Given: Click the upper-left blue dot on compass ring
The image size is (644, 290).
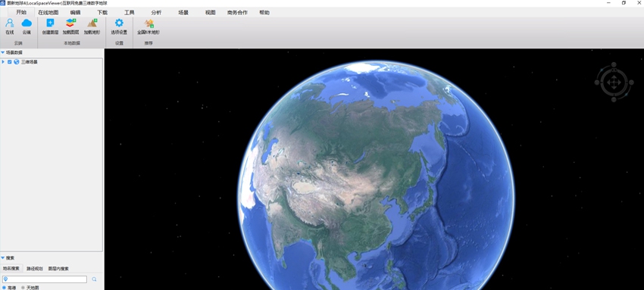Looking at the screenshot, I should (x=602, y=70).
